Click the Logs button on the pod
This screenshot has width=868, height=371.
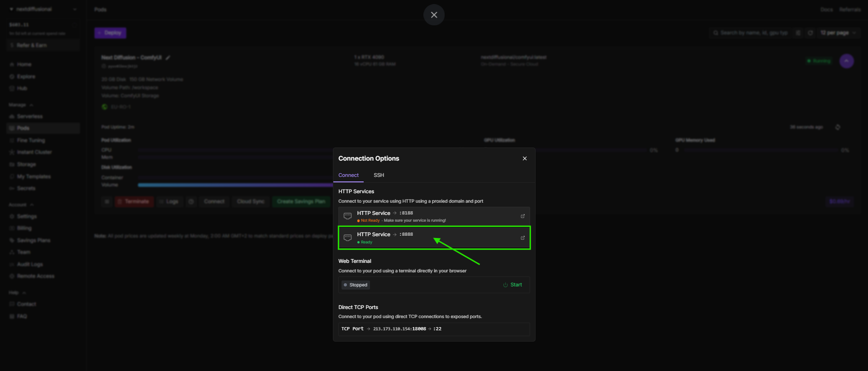169,201
